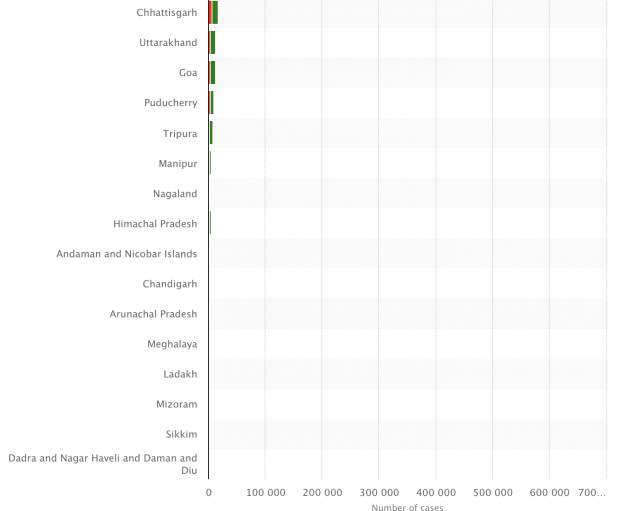The height and width of the screenshot is (511, 640).
Task: Select the green Goa bar segment
Action: point(213,73)
